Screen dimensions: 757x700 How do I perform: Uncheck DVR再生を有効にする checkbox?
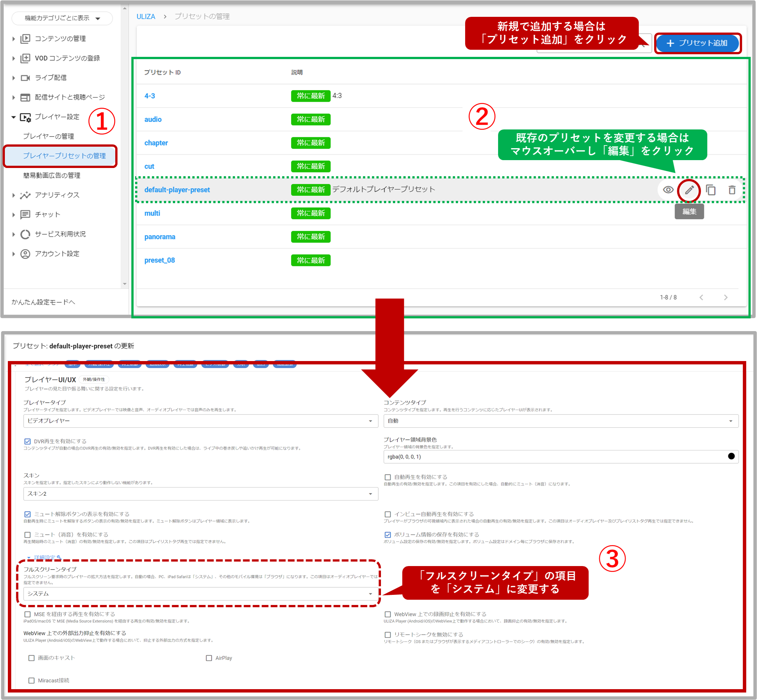tap(27, 441)
